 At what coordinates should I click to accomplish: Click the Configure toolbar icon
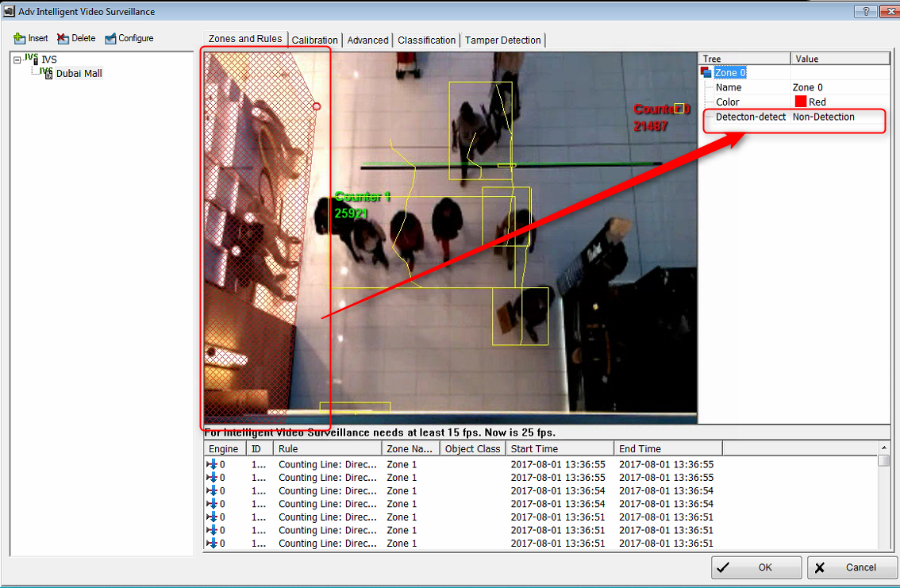pyautogui.click(x=110, y=38)
